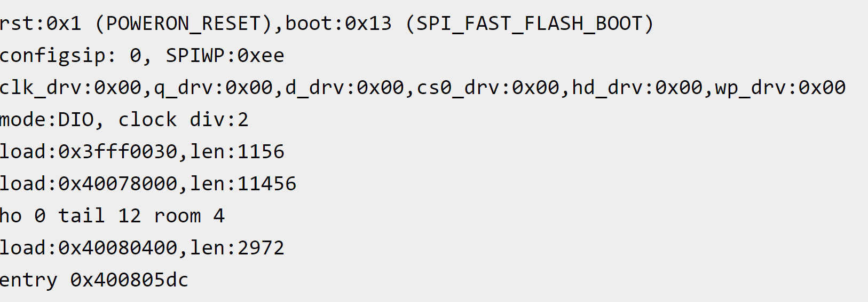Click the SPI_FAST_FLASH_BOOT text
This screenshot has width=868, height=302.
[x=529, y=24]
